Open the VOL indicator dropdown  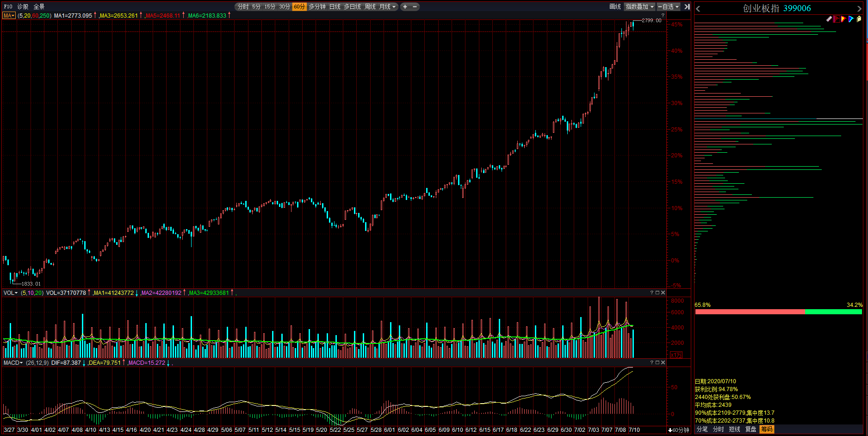[x=11, y=293]
